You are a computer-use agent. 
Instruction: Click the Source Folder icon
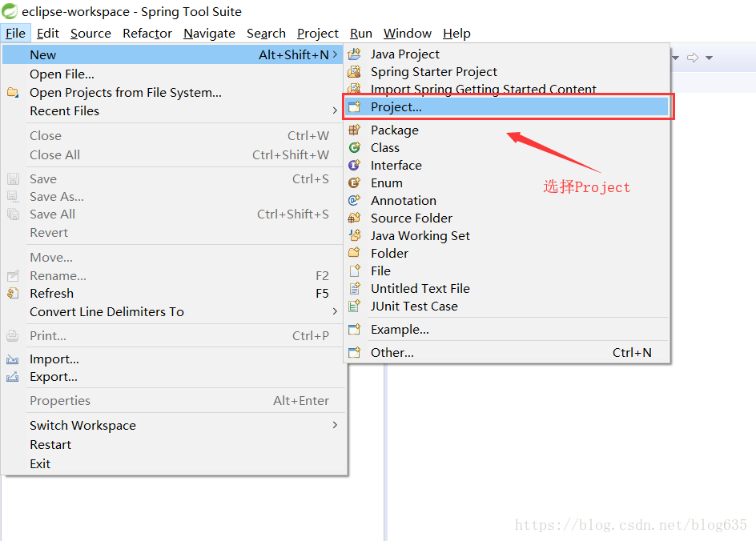point(354,218)
